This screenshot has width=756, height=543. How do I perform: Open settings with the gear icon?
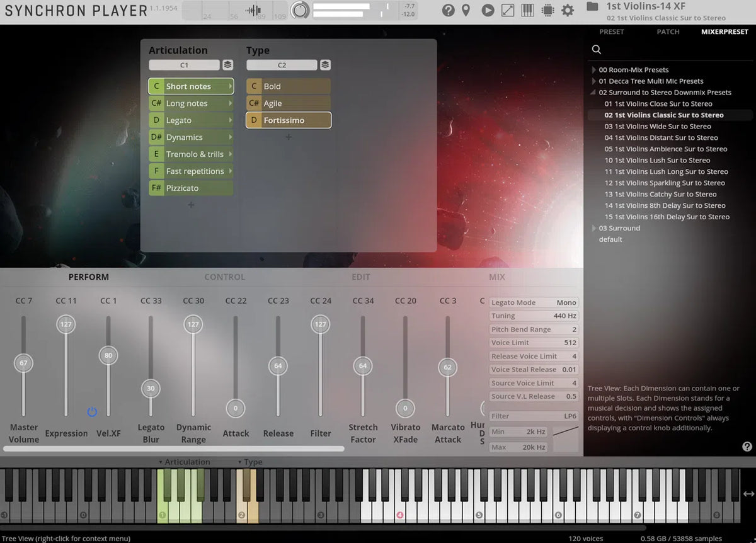coord(568,10)
